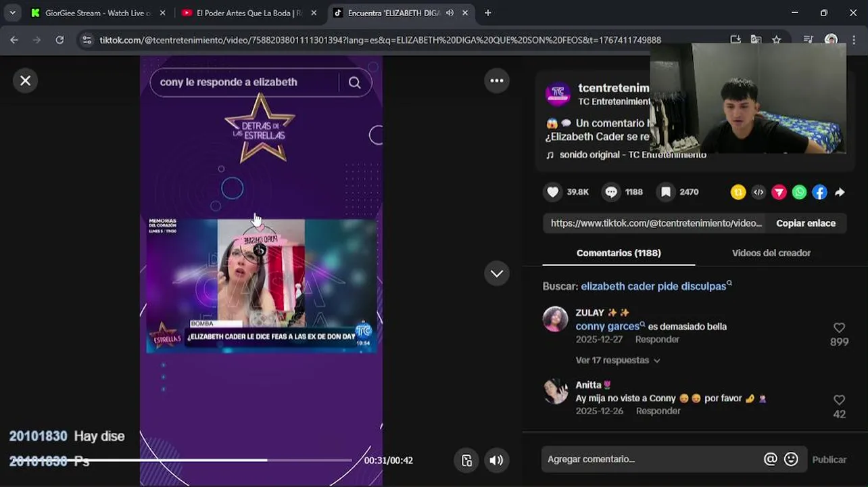This screenshot has width=868, height=487.
Task: Click Copiar enlace button
Action: tap(806, 223)
